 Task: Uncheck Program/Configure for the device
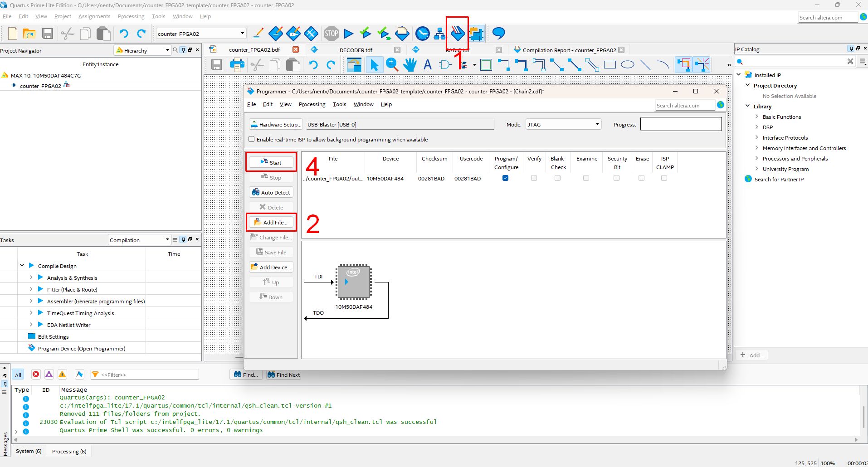click(505, 178)
